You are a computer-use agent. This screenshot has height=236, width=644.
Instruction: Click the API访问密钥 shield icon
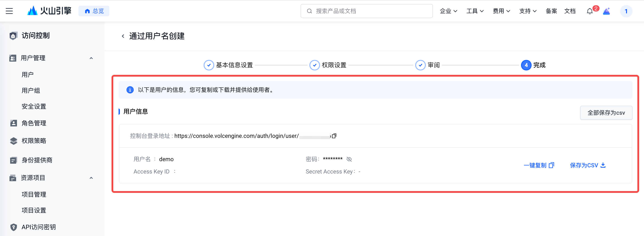(x=13, y=227)
